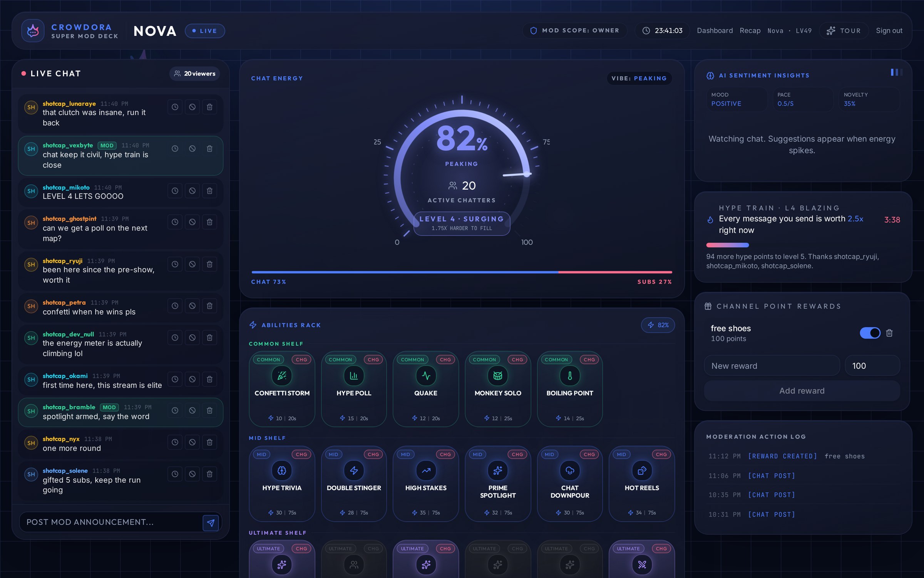
Task: Click the Novelty 35% stat card
Action: tap(869, 99)
